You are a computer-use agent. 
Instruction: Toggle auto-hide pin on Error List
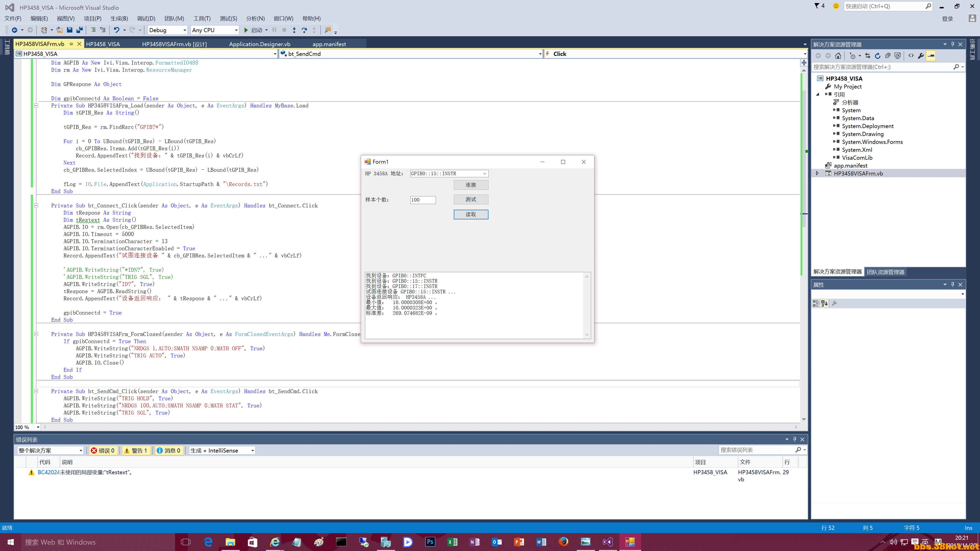[x=794, y=439]
